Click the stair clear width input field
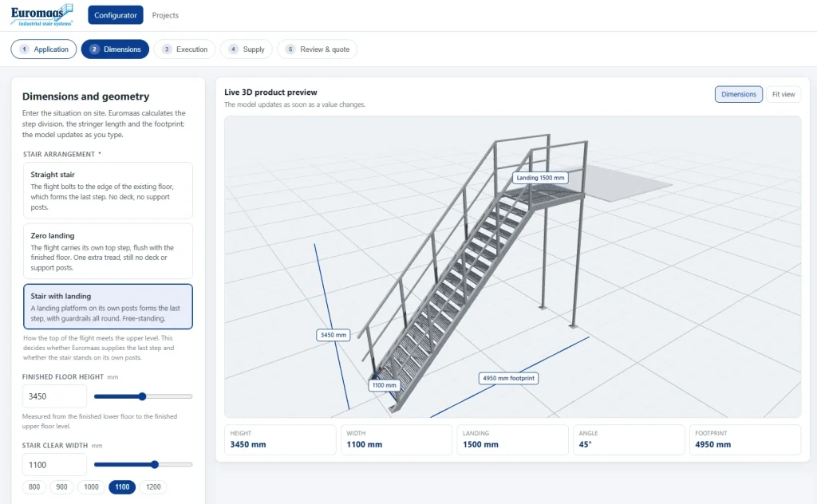This screenshot has width=817, height=504. tap(54, 464)
